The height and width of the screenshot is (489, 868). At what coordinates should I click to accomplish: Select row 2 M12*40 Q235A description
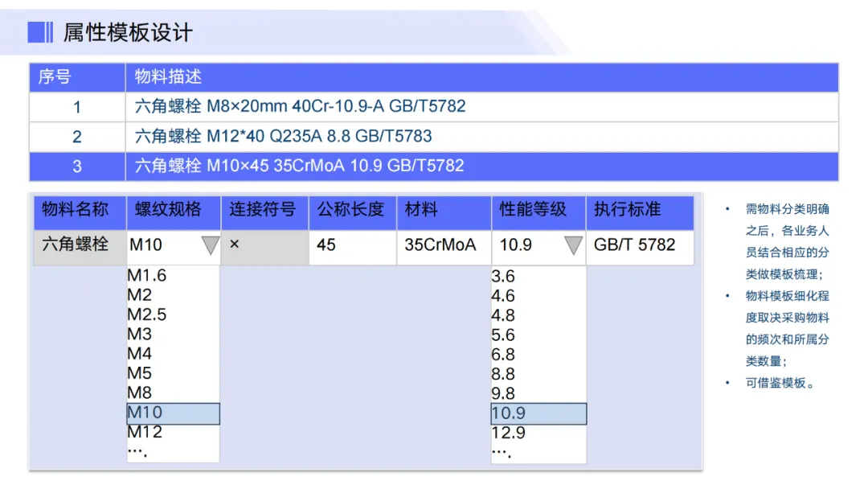pos(289,137)
